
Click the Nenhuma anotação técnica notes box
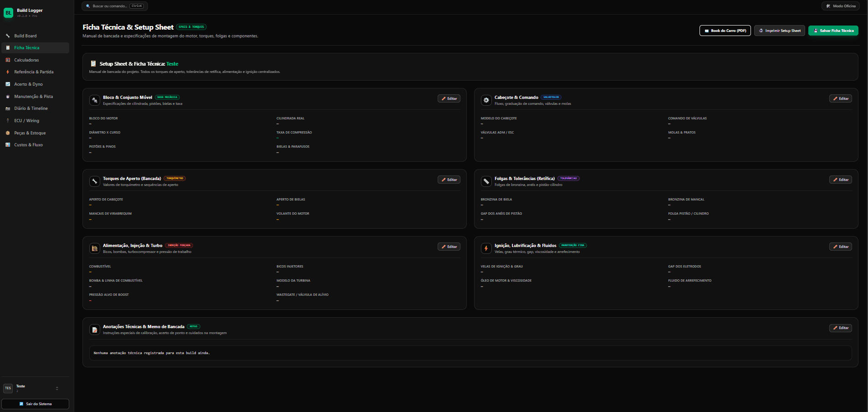coord(470,353)
